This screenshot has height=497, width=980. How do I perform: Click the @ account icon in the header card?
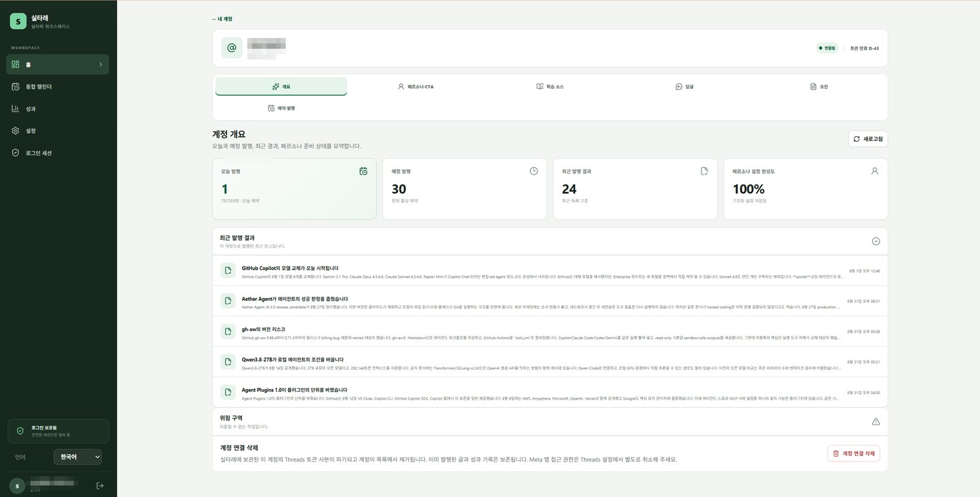(232, 48)
